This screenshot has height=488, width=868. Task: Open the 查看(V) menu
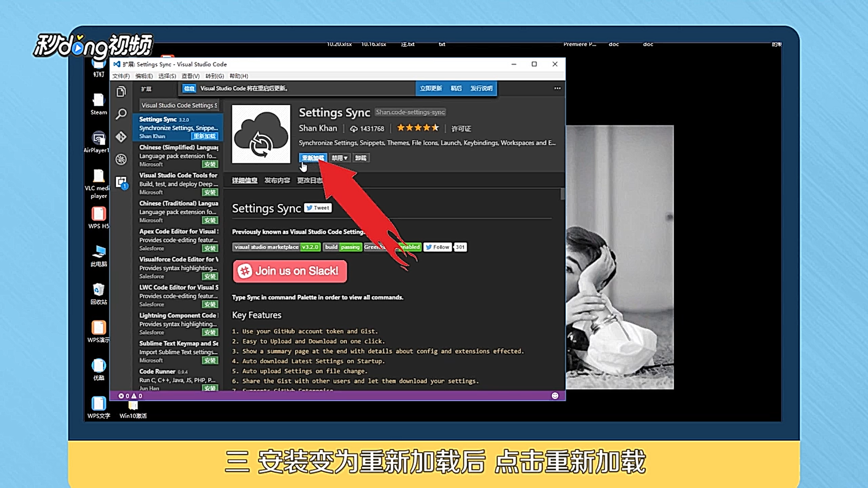pos(190,76)
